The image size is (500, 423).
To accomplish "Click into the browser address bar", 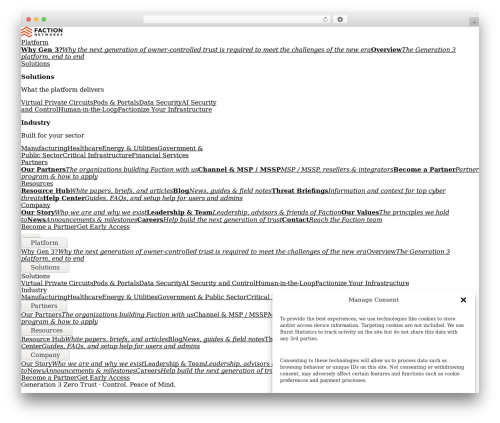I will coord(233,20).
